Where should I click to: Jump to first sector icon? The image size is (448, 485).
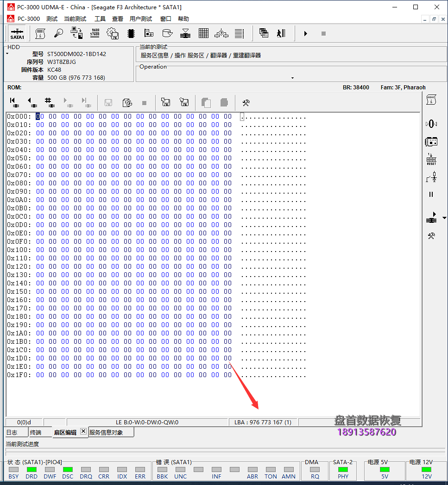pyautogui.click(x=14, y=102)
